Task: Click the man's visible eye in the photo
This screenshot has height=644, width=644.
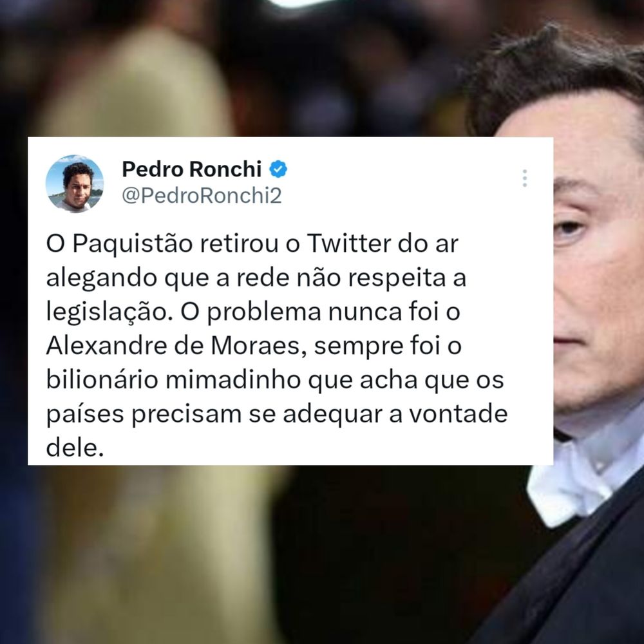Action: [x=569, y=226]
